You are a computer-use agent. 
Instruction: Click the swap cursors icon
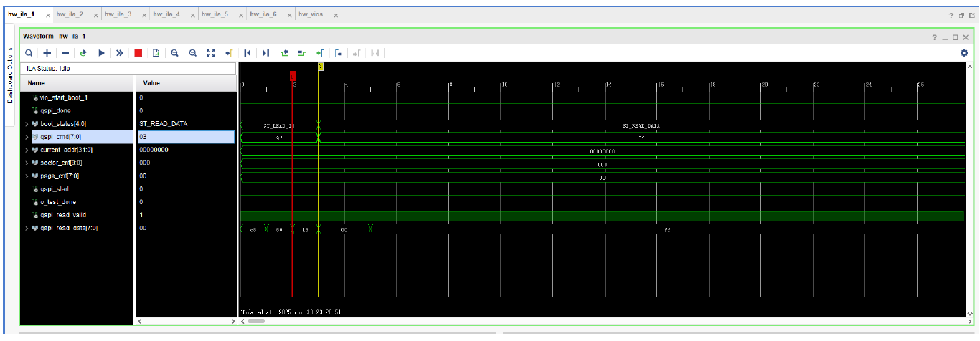click(x=375, y=53)
